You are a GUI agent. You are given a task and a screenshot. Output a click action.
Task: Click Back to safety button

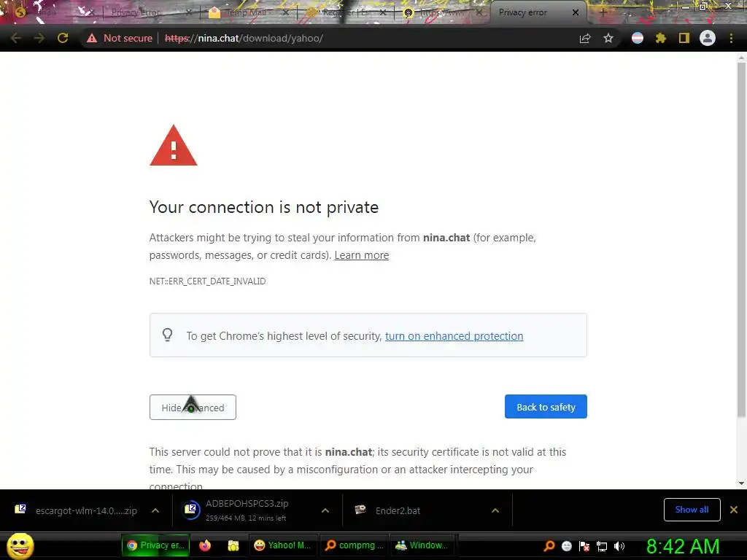coord(546,407)
